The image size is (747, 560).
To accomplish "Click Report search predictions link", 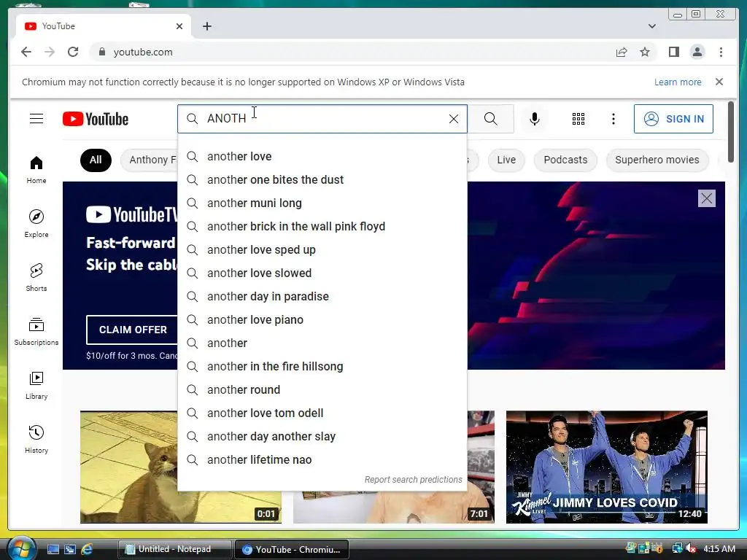I will coord(413,480).
